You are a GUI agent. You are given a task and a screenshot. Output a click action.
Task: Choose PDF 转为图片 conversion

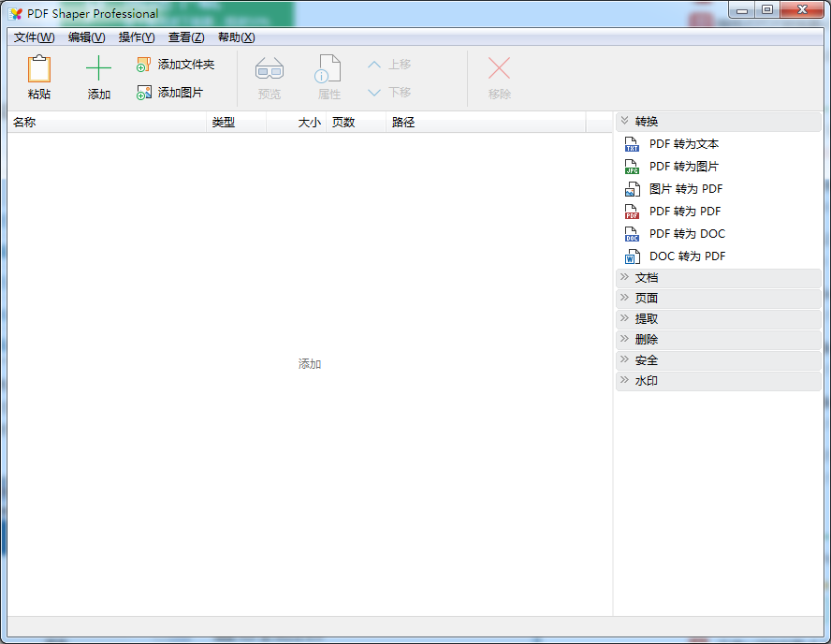(684, 167)
